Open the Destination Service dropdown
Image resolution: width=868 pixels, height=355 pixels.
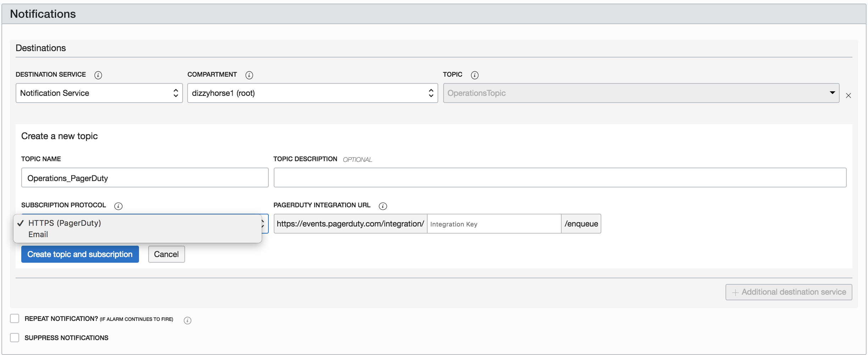(x=99, y=93)
